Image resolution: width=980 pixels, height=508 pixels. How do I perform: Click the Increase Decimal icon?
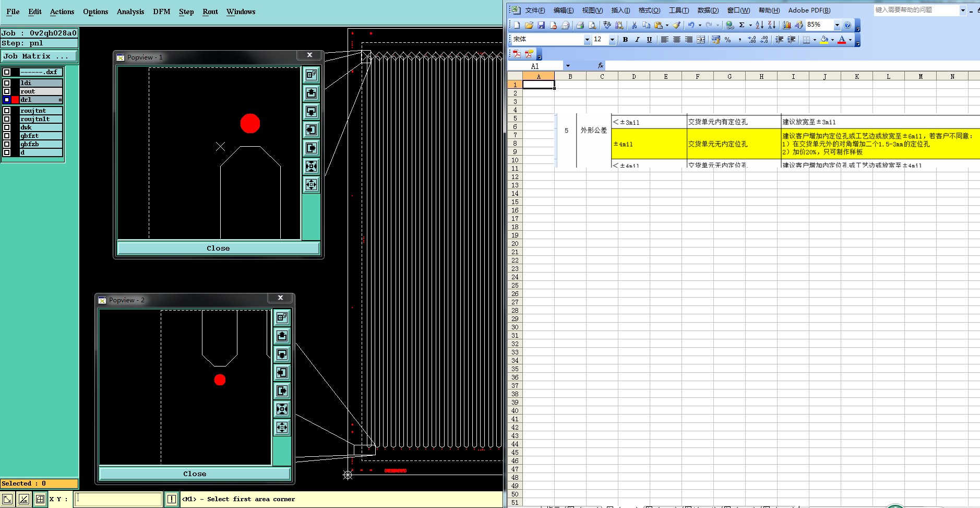click(x=751, y=40)
